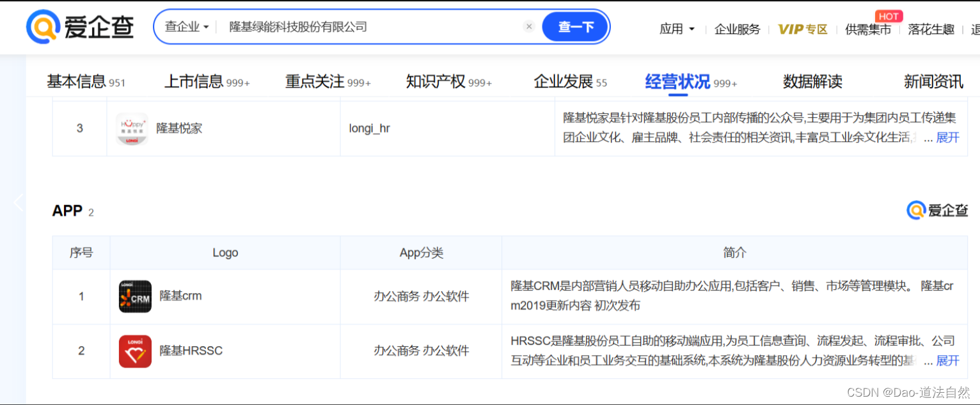Expand the 应用 menu
Viewport: 980px width, 405px height.
[677, 29]
